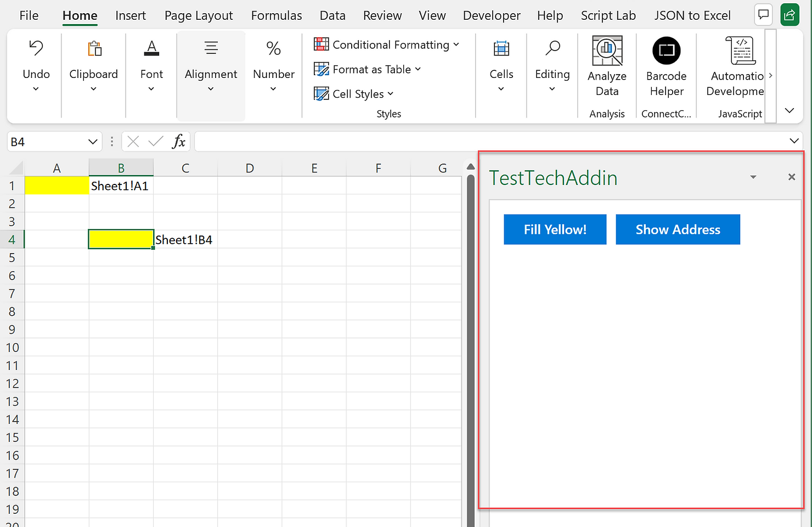The width and height of the screenshot is (812, 527).
Task: Click the Home tab
Action: point(80,15)
